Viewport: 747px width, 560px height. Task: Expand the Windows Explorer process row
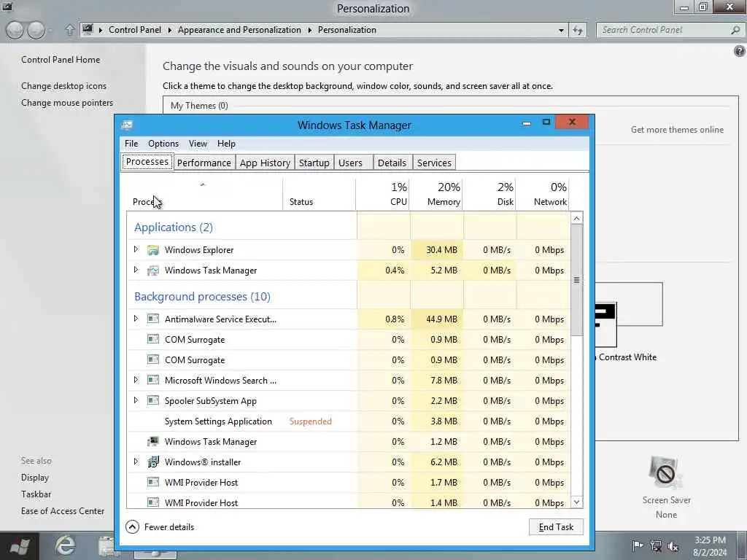click(136, 249)
